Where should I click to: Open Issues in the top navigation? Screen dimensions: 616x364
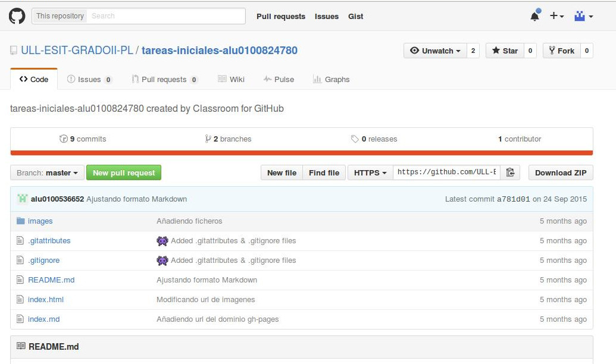point(327,17)
